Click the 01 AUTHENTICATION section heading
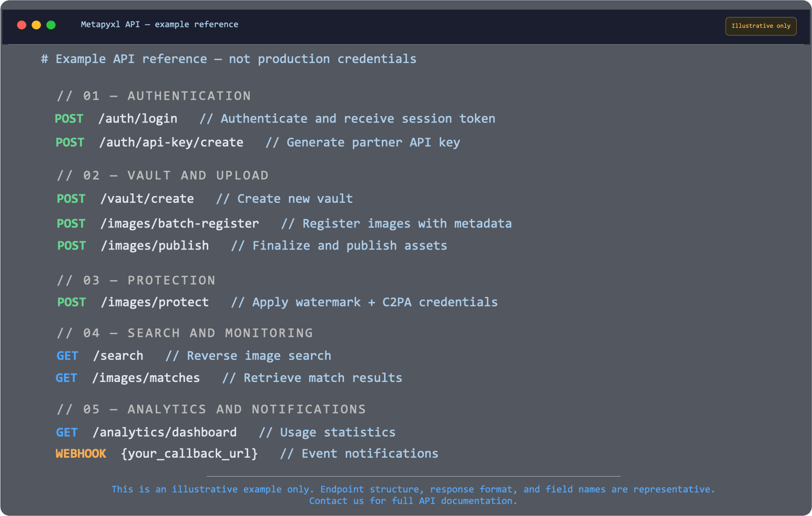Viewport: 812px width, 516px height. pyautogui.click(x=154, y=96)
